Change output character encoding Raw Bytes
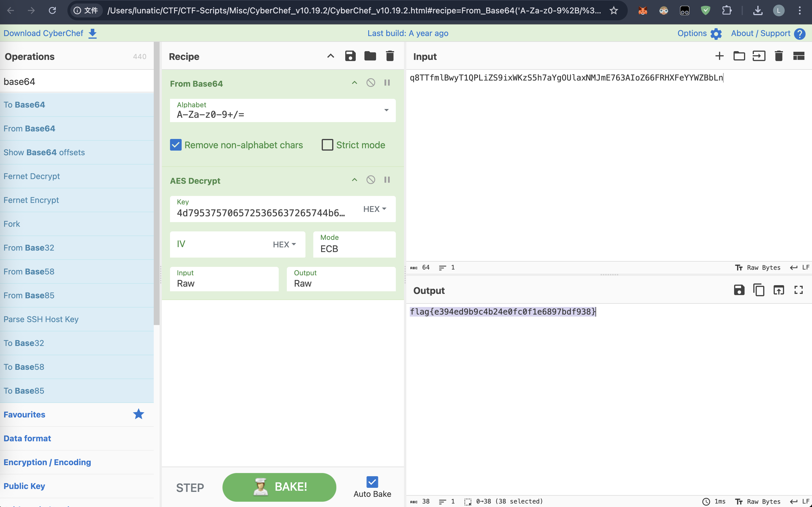The image size is (812, 507). coord(758,502)
